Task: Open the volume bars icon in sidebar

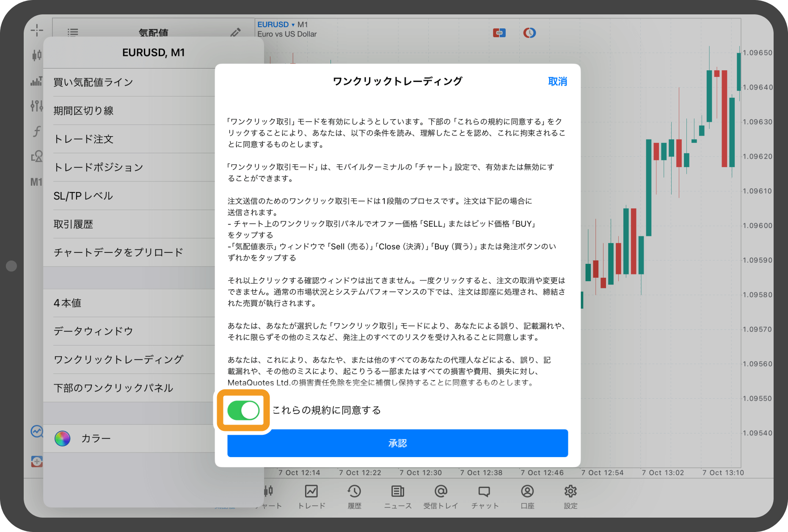Action: [x=37, y=81]
